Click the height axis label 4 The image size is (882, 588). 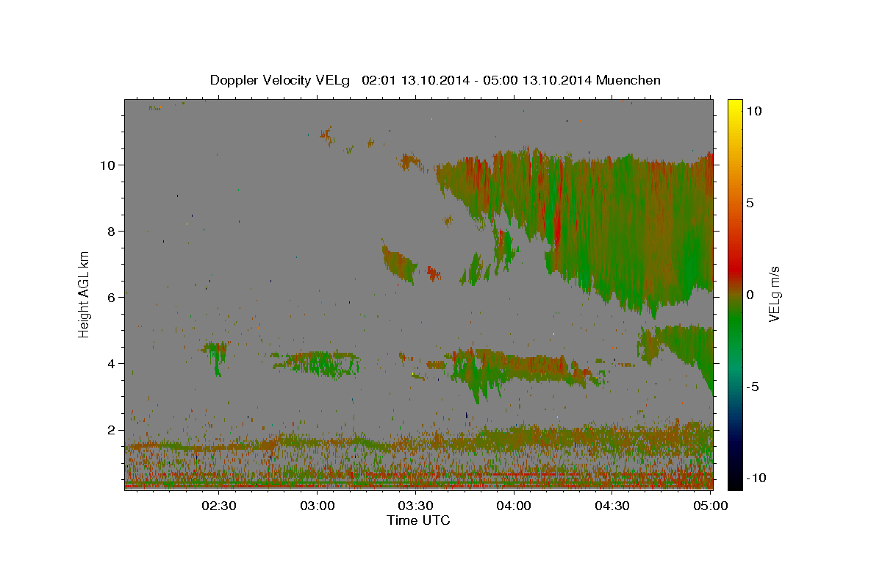pos(111,363)
